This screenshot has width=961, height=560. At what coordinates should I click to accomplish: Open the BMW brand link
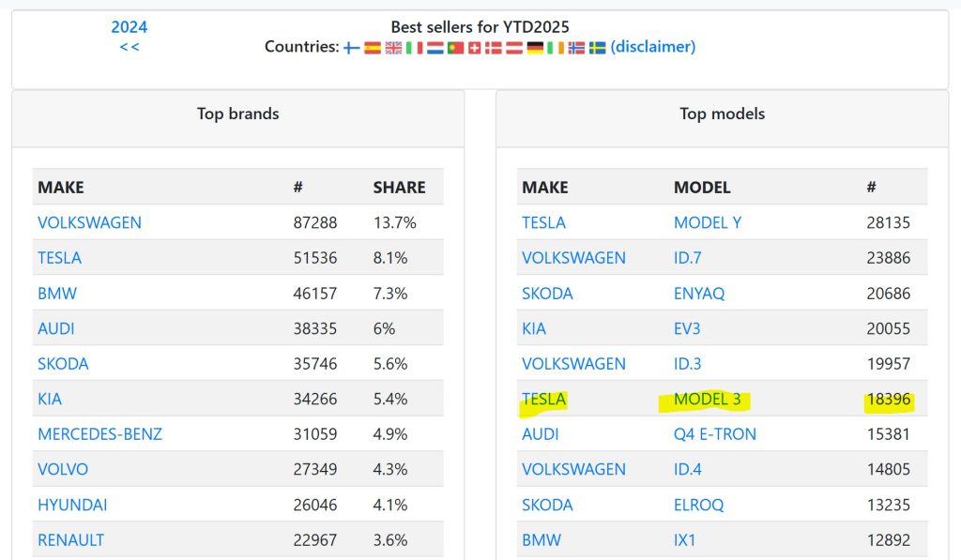pyautogui.click(x=57, y=294)
